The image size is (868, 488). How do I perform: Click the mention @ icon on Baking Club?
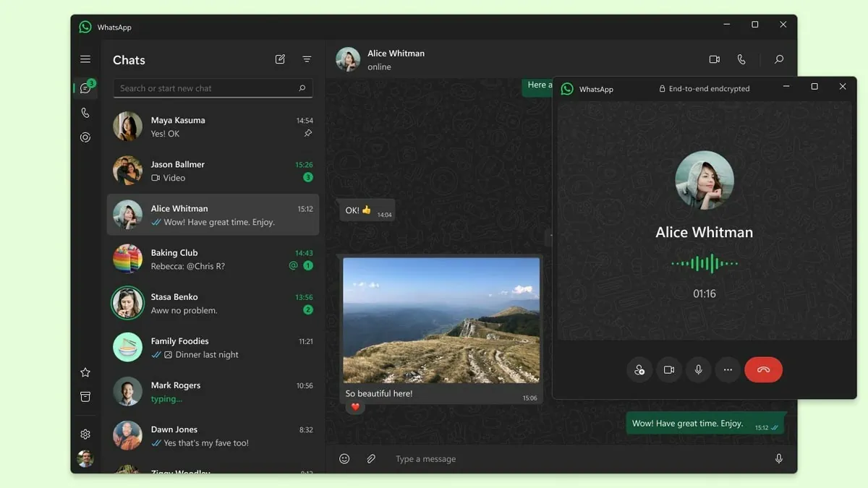coord(293,265)
